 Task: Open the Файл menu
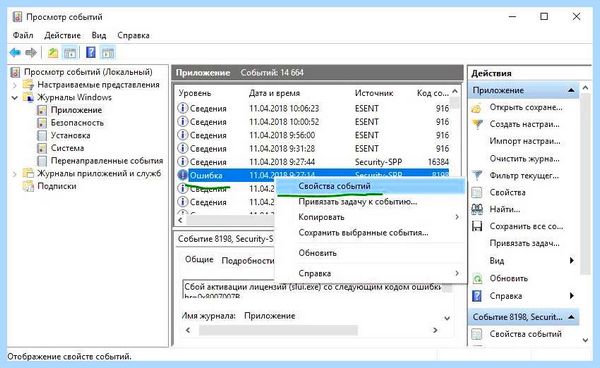pyautogui.click(x=23, y=35)
